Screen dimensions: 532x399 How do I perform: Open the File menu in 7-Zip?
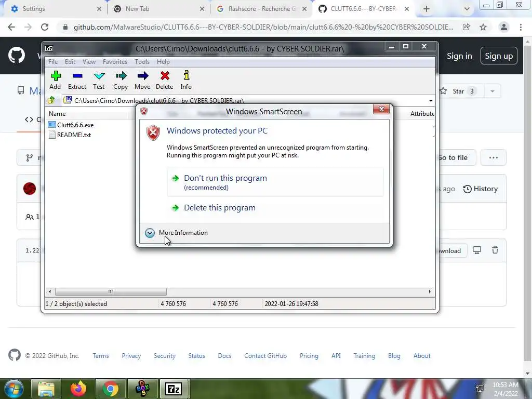(x=53, y=62)
